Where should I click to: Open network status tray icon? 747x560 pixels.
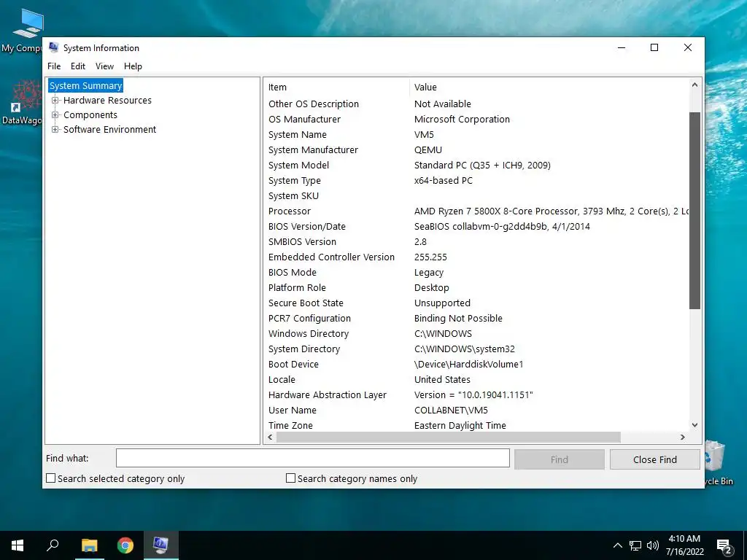tap(635, 545)
